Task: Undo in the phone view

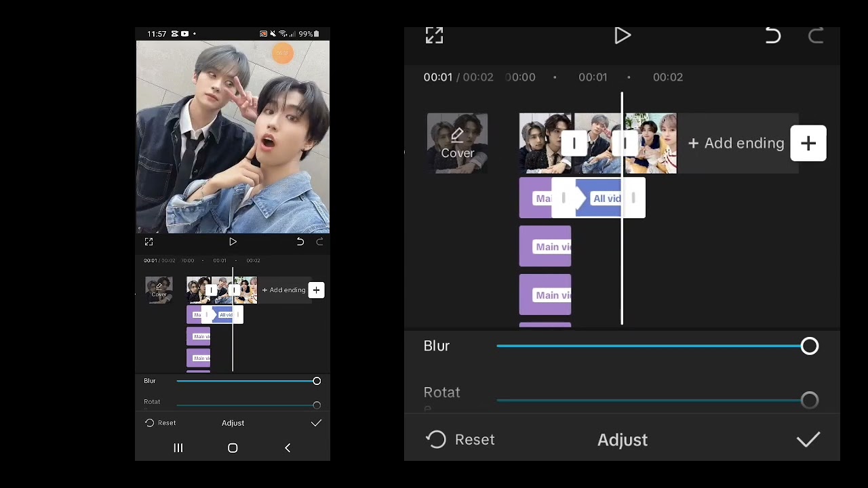Action: pos(300,242)
